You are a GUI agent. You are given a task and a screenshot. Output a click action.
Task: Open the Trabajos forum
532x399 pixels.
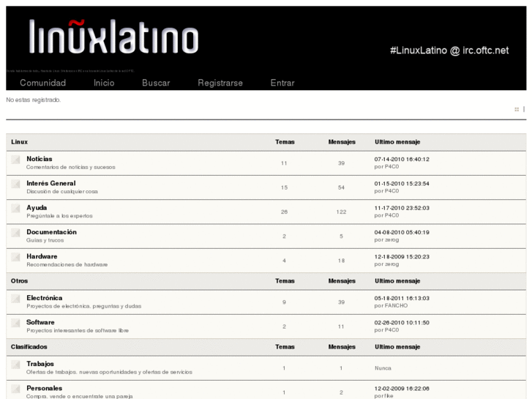[x=40, y=364]
